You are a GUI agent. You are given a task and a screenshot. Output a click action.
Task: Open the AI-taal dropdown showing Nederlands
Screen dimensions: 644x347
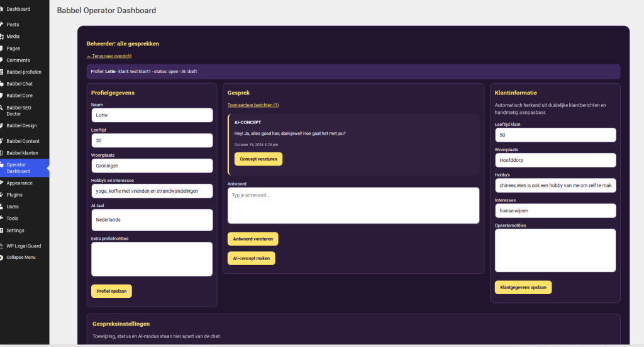tap(152, 220)
